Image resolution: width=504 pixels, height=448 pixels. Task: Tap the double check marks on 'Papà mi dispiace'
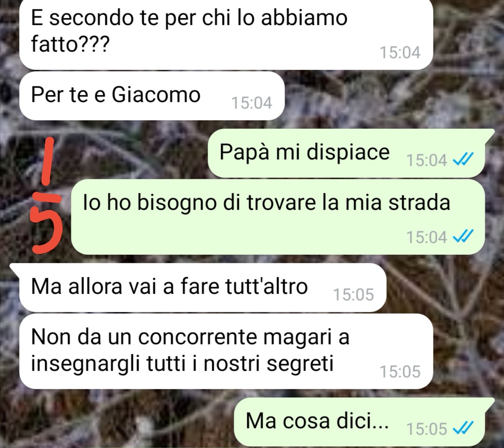pyautogui.click(x=463, y=159)
